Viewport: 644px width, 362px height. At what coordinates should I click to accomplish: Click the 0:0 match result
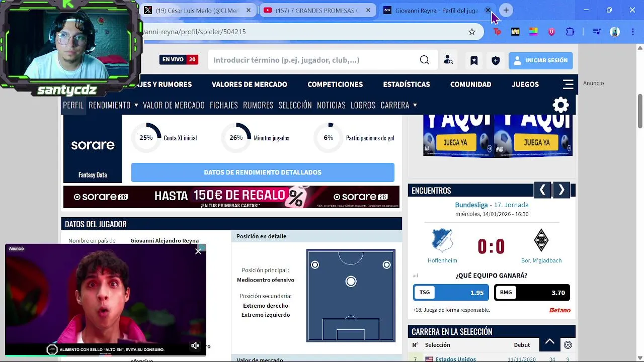point(491,246)
